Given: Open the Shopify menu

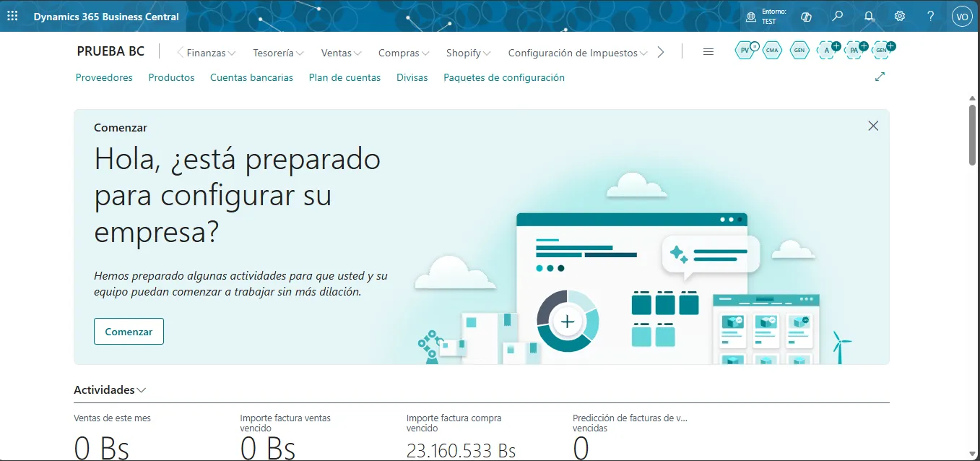Looking at the screenshot, I should click(468, 53).
